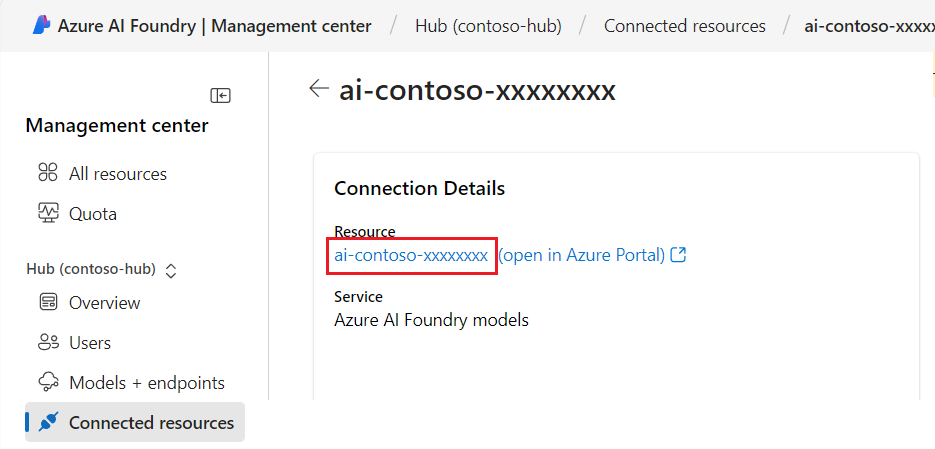Click the All resources grid icon
Screen dimensions: 935x449
click(48, 173)
